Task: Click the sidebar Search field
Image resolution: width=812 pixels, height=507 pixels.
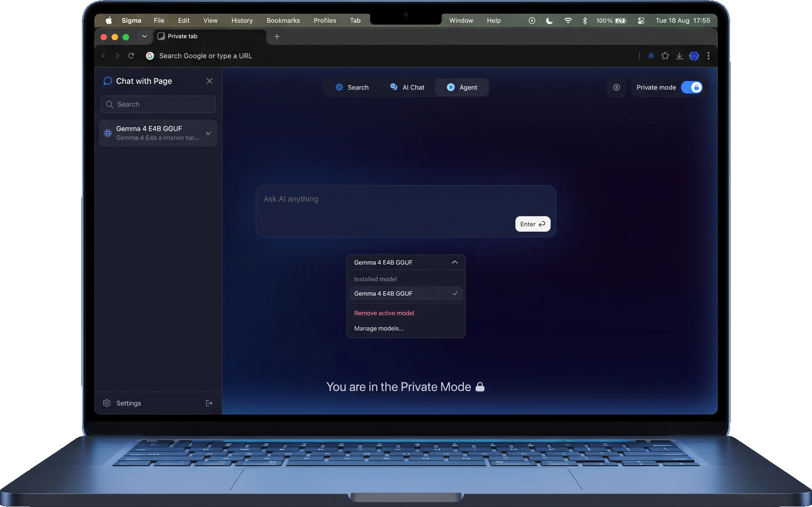Action: click(158, 104)
